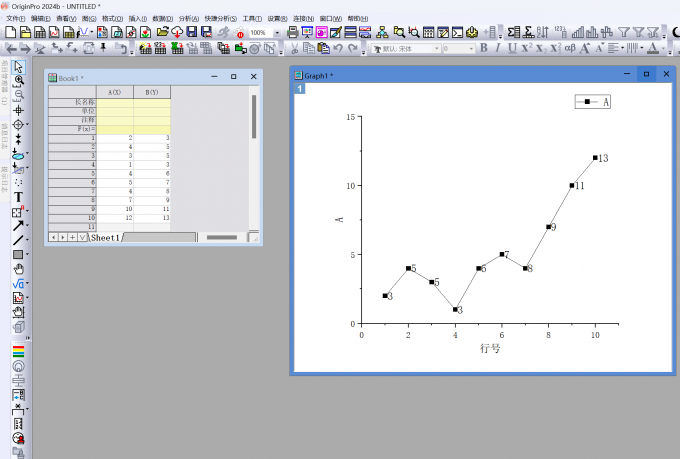
Task: Open the Project Explorer tree icon
Action: (x=382, y=32)
